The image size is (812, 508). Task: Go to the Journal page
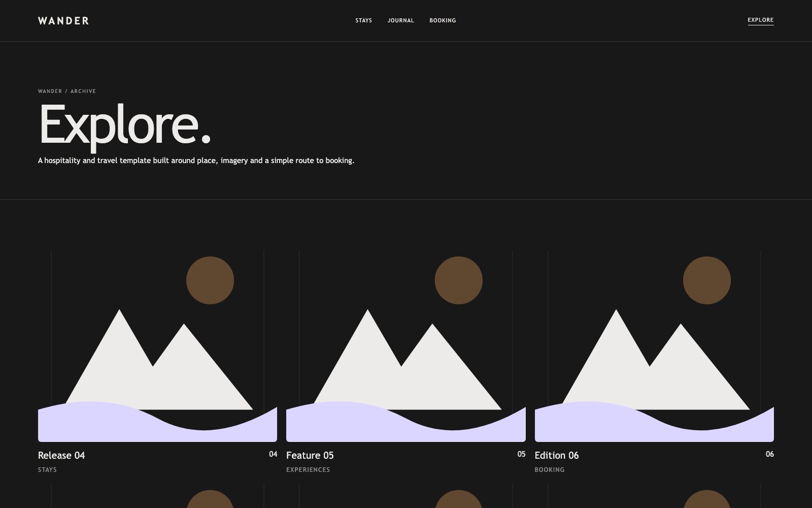(400, 21)
